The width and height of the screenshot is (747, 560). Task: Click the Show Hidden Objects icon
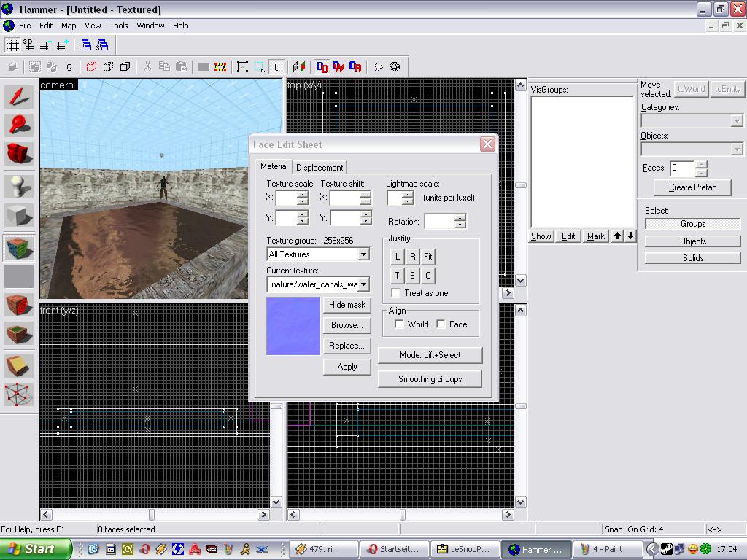point(125,66)
